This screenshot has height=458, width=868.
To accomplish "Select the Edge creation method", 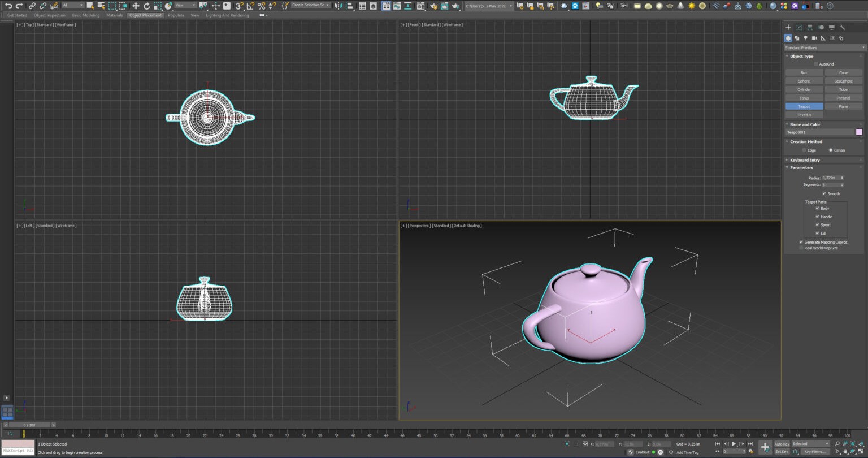I will point(804,150).
